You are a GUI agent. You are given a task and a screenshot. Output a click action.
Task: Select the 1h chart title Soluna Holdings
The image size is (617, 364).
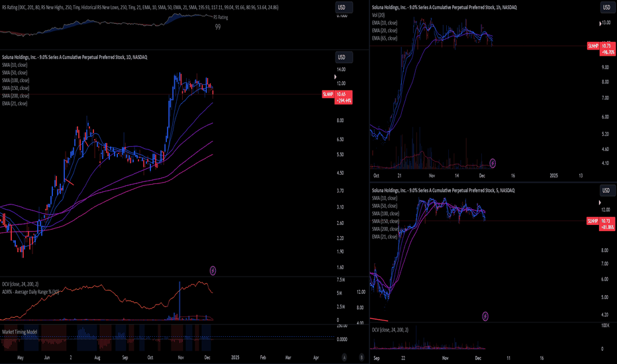point(444,7)
